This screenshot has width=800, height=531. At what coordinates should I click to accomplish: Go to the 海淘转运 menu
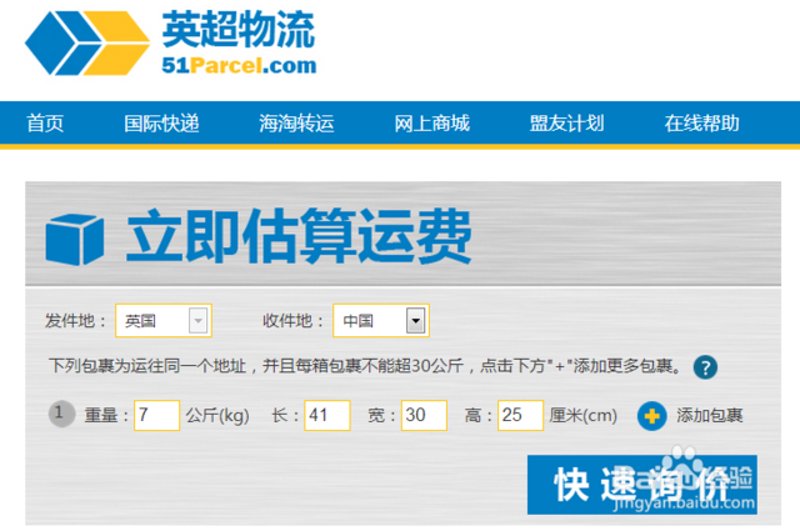coord(296,123)
